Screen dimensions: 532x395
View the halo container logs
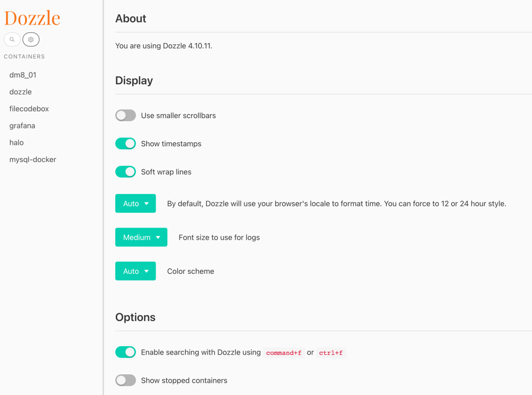pos(17,142)
